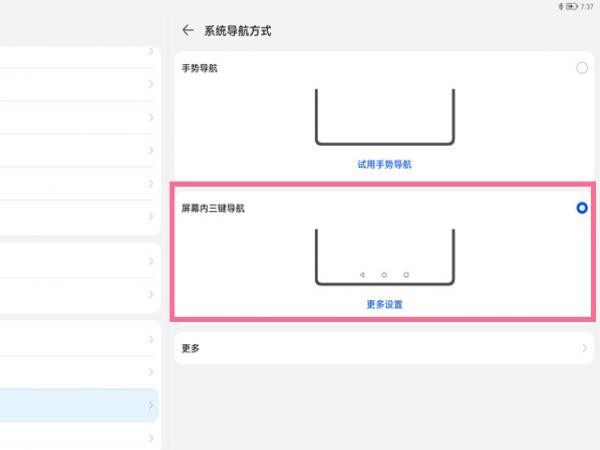Viewport: 600px width, 450px height.
Task: Tap the 屏幕内三键导航 option label
Action: (x=213, y=208)
